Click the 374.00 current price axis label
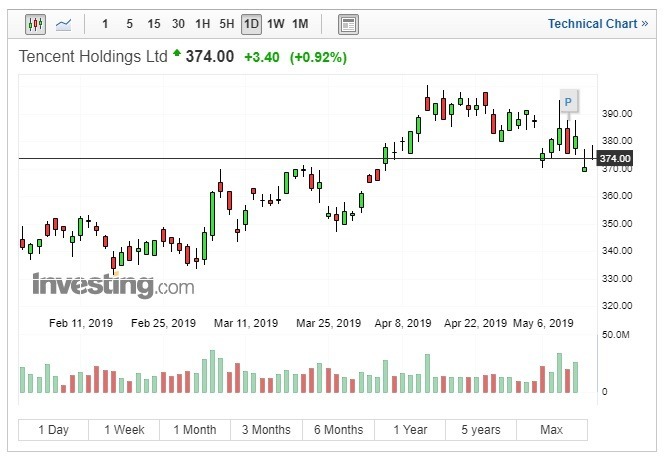This screenshot has width=671, height=461. coord(615,159)
